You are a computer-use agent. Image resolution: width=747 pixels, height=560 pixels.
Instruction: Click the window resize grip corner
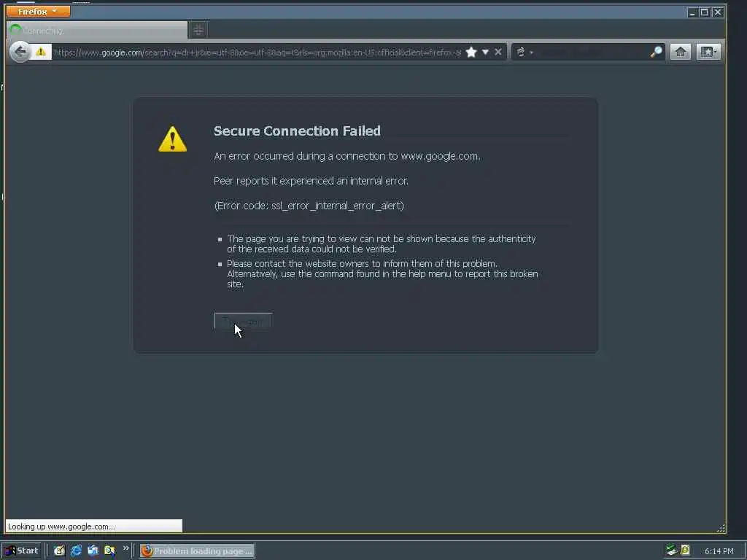(721, 528)
